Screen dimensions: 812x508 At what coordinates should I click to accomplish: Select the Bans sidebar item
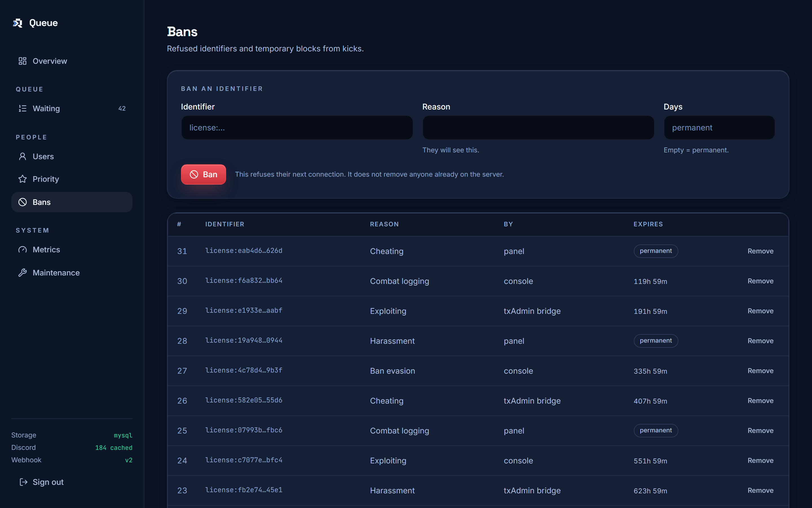[72, 202]
